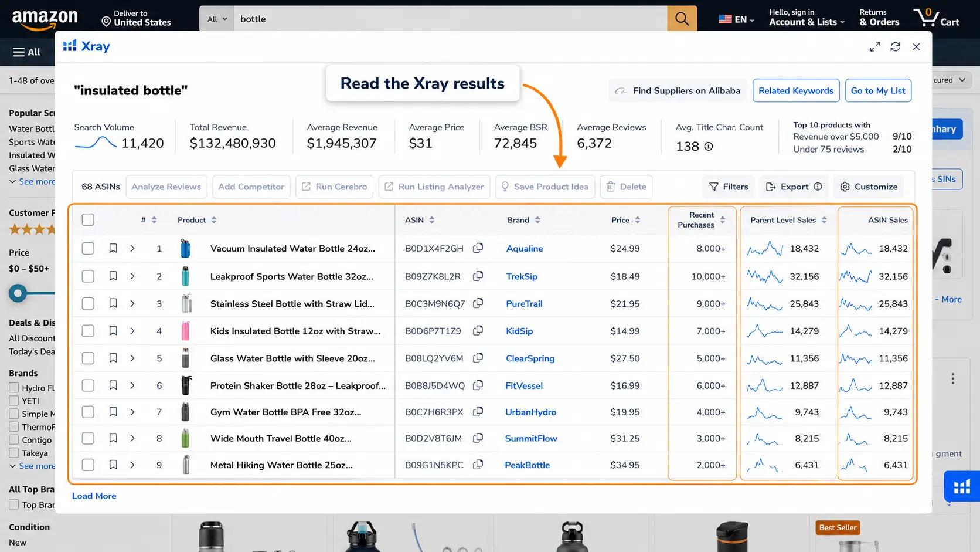Expand row 9 Metal Hiking Water Bottle

coord(132,465)
